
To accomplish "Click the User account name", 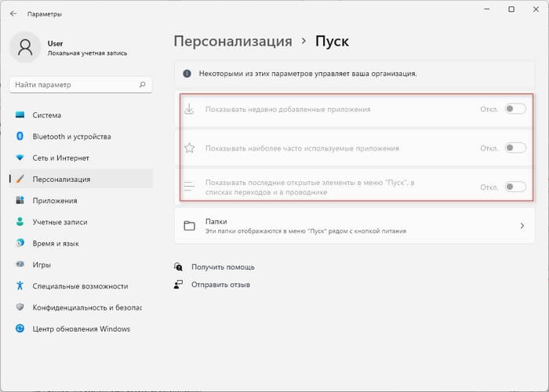I will [x=55, y=43].
